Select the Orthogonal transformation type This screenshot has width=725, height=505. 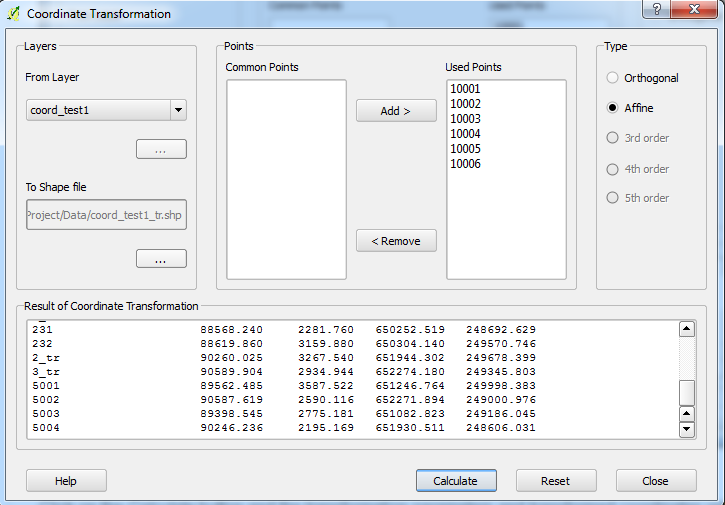click(x=613, y=78)
